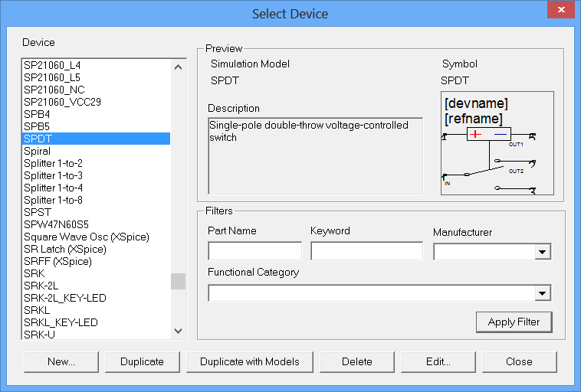Select SR Latch (XSpice) device

tap(64, 249)
